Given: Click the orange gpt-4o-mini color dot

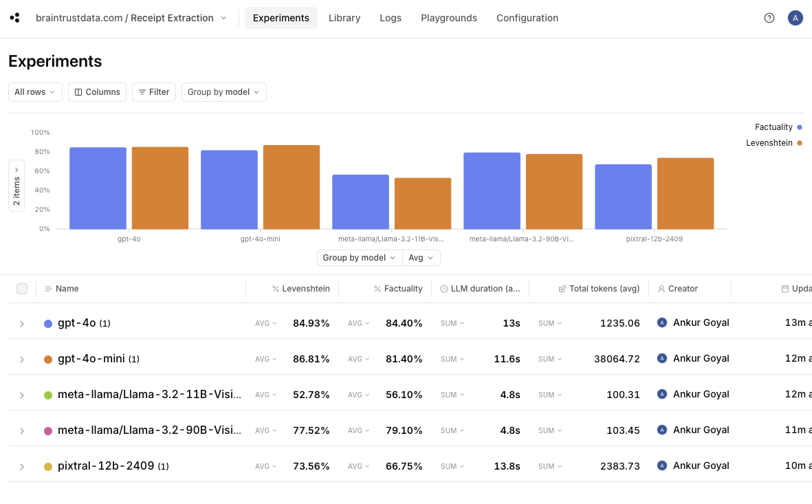Looking at the screenshot, I should tap(48, 360).
